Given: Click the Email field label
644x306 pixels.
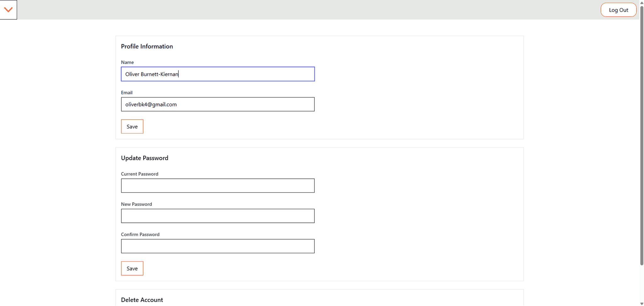Looking at the screenshot, I should [x=127, y=93].
